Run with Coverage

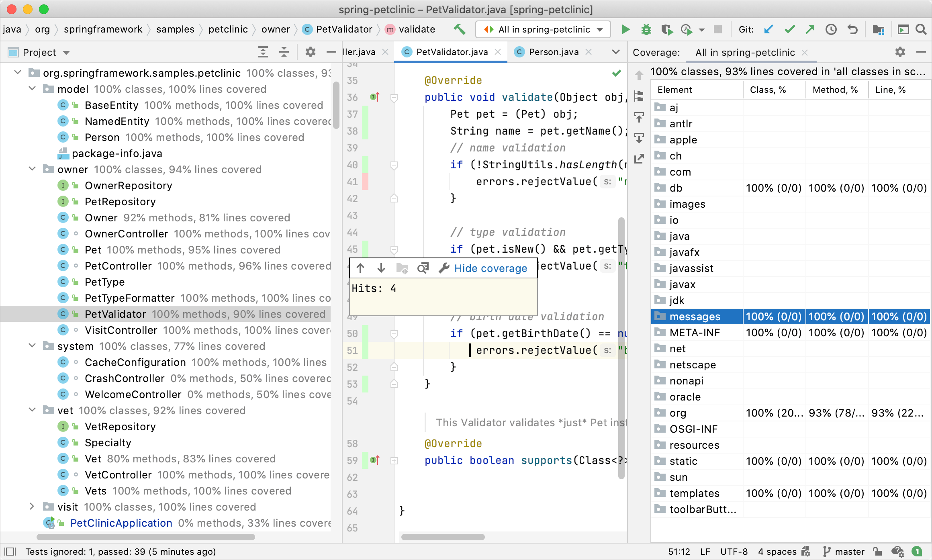667,29
